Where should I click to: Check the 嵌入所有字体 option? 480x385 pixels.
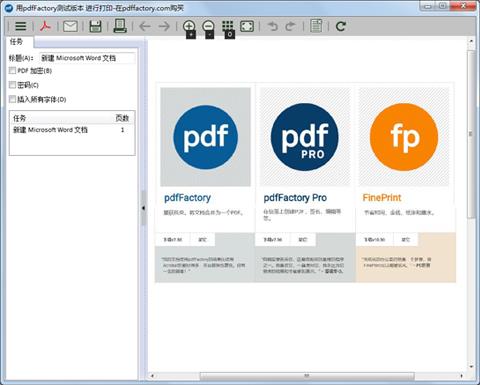(12, 99)
